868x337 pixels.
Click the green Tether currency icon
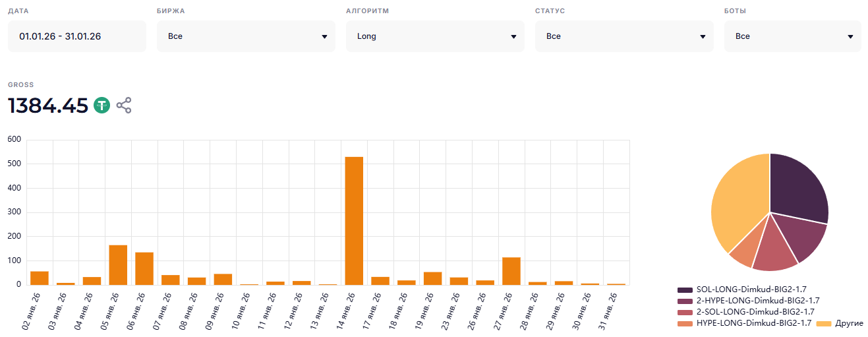pyautogui.click(x=101, y=106)
